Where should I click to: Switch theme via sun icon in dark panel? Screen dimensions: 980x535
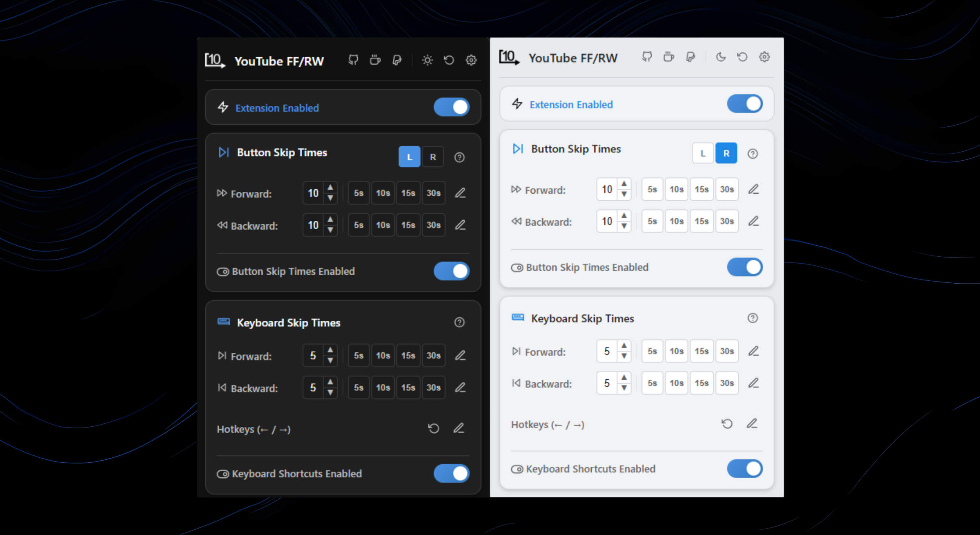(428, 60)
